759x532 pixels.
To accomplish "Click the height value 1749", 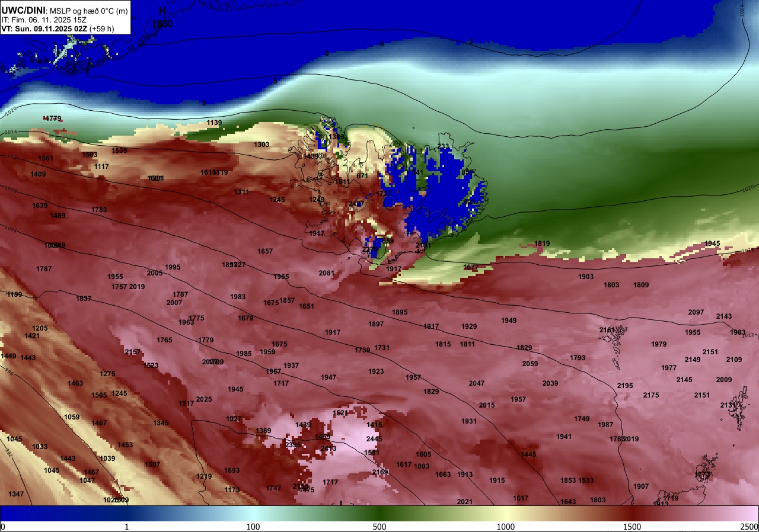I will coord(582,419).
